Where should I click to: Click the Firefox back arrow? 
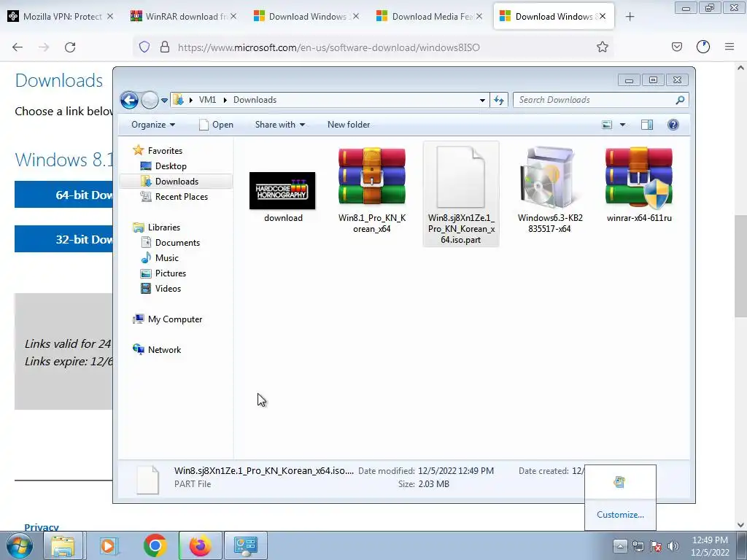coord(18,47)
